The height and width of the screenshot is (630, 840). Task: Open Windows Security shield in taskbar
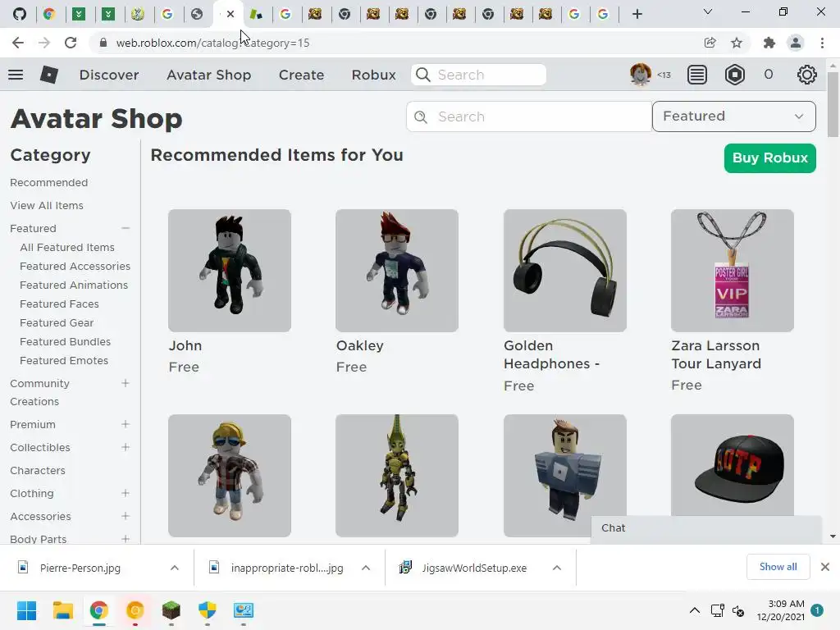207,610
